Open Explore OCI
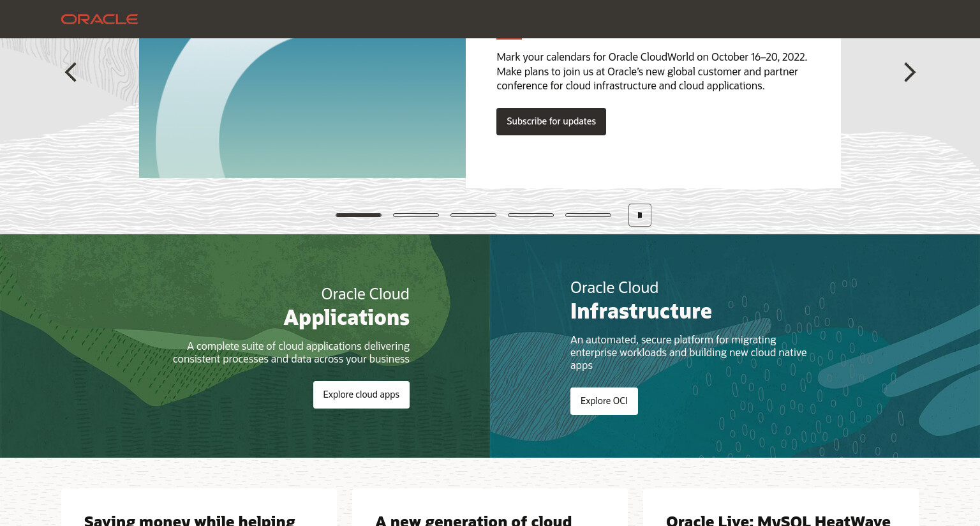 [604, 401]
